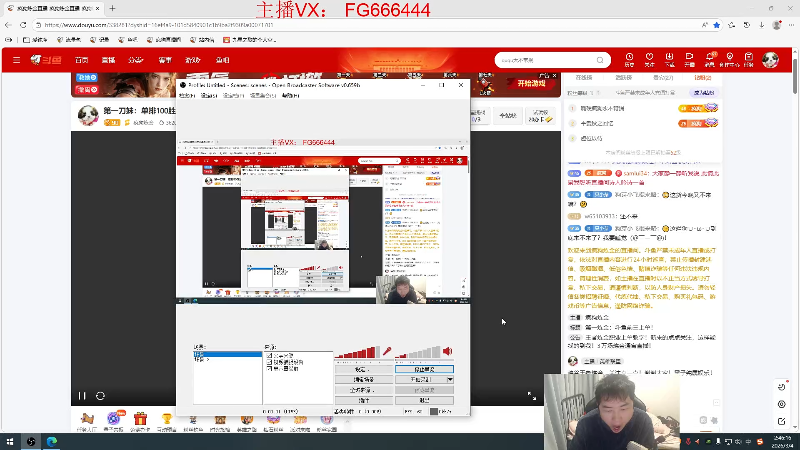This screenshot has height=450, width=800.
Task: Click OBS 退出 Exit button
Action: tap(424, 401)
